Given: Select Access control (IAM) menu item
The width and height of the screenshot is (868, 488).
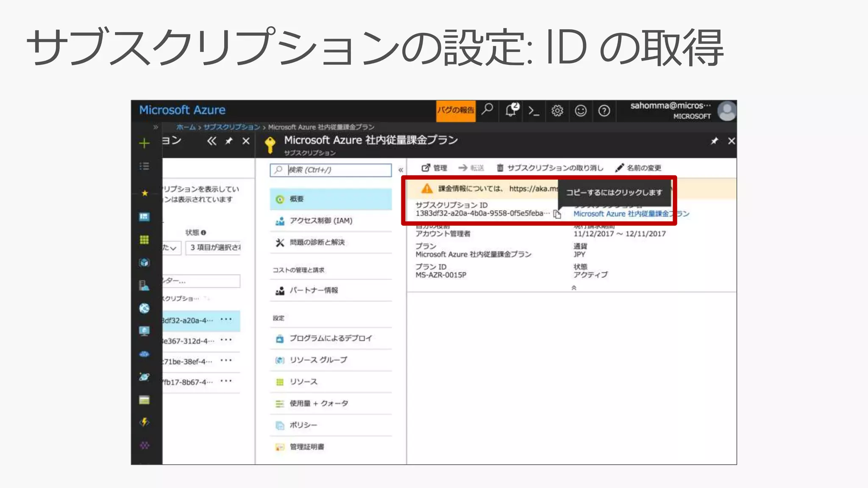Looking at the screenshot, I should pyautogui.click(x=321, y=221).
